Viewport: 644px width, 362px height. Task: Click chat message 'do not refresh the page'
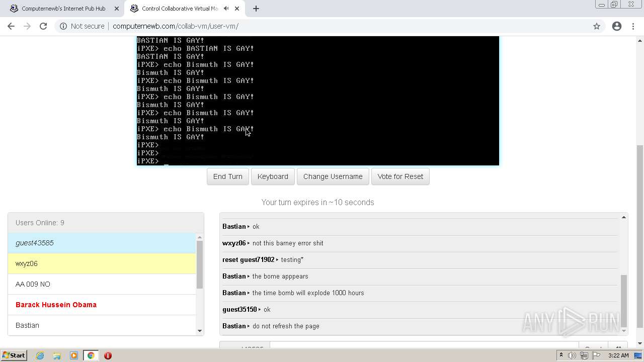coord(286,326)
